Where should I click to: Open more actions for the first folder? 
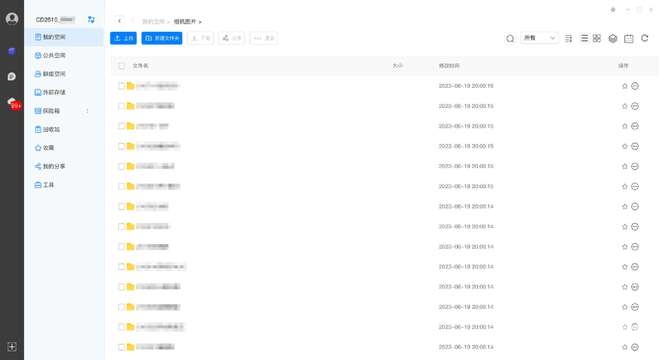click(x=635, y=86)
